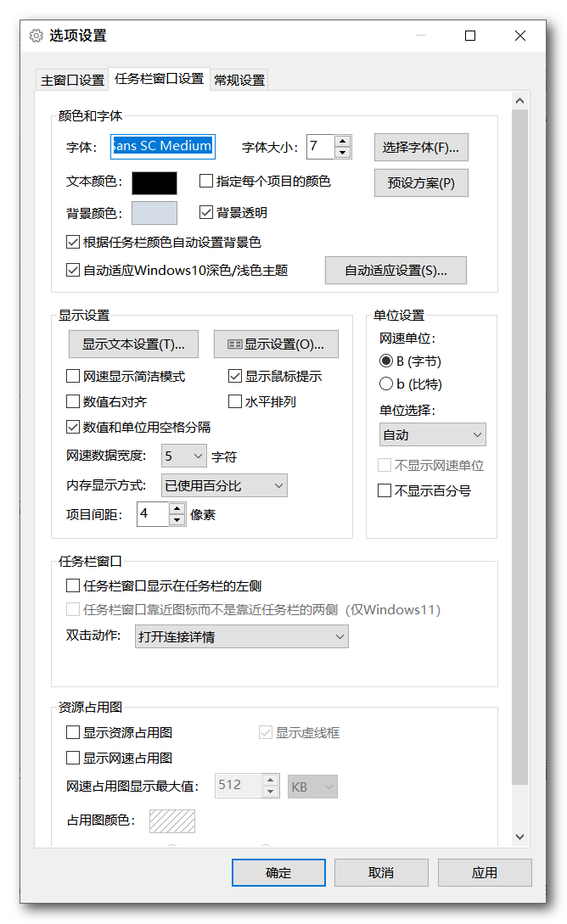The width and height of the screenshot is (567, 924).
Task: Click the hatched 占用图颜色 swatch
Action: (172, 820)
